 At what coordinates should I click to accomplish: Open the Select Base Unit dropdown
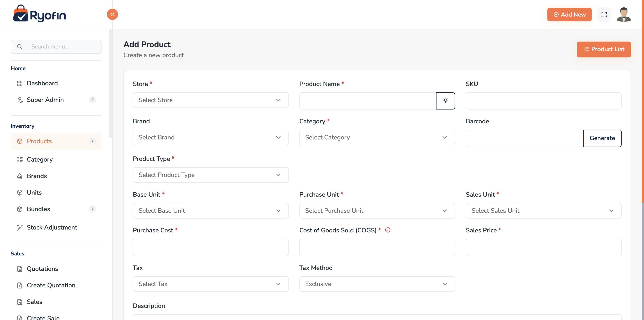[210, 211]
